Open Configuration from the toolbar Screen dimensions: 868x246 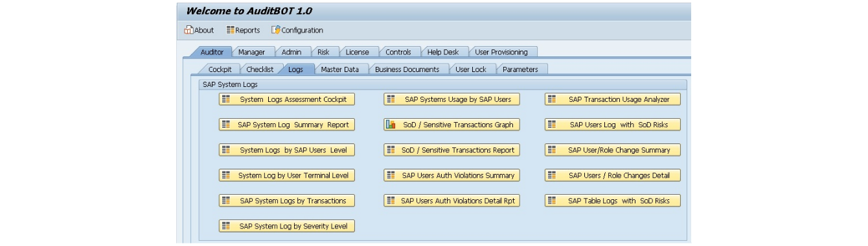pyautogui.click(x=297, y=30)
